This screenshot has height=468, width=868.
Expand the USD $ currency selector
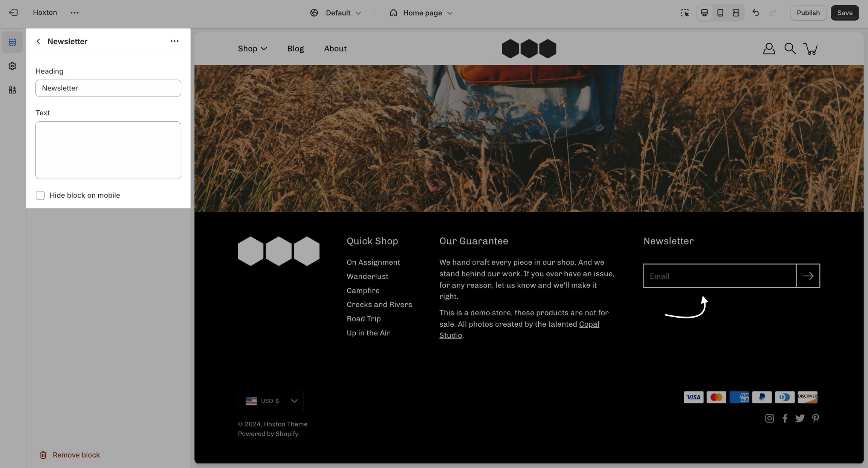pyautogui.click(x=270, y=401)
